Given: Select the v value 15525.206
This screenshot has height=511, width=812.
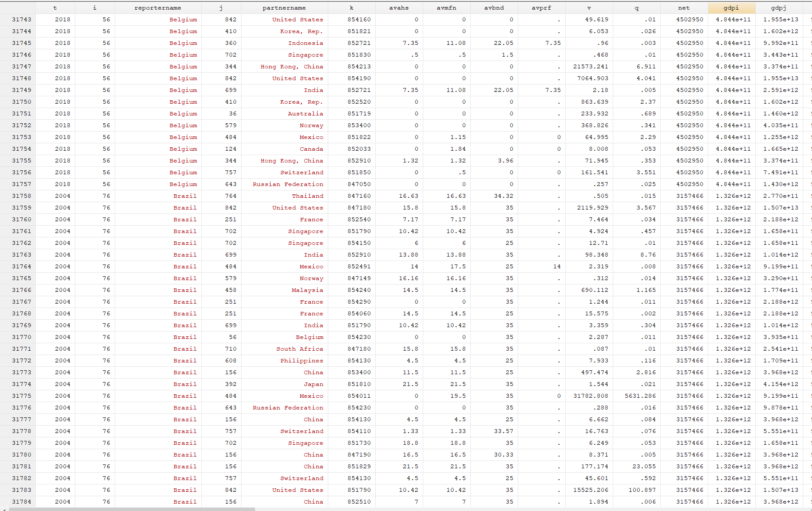Looking at the screenshot, I should point(591,490).
